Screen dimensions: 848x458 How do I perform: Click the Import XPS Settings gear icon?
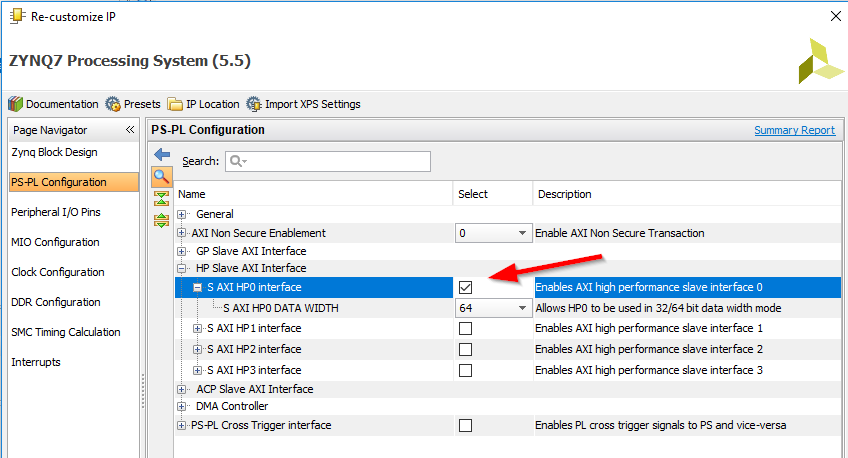click(254, 104)
